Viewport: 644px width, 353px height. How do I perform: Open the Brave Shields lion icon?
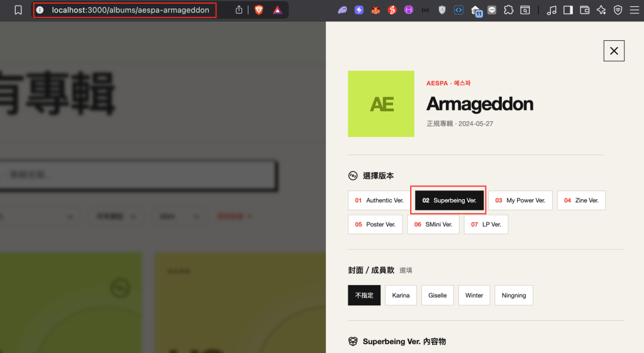[x=258, y=10]
